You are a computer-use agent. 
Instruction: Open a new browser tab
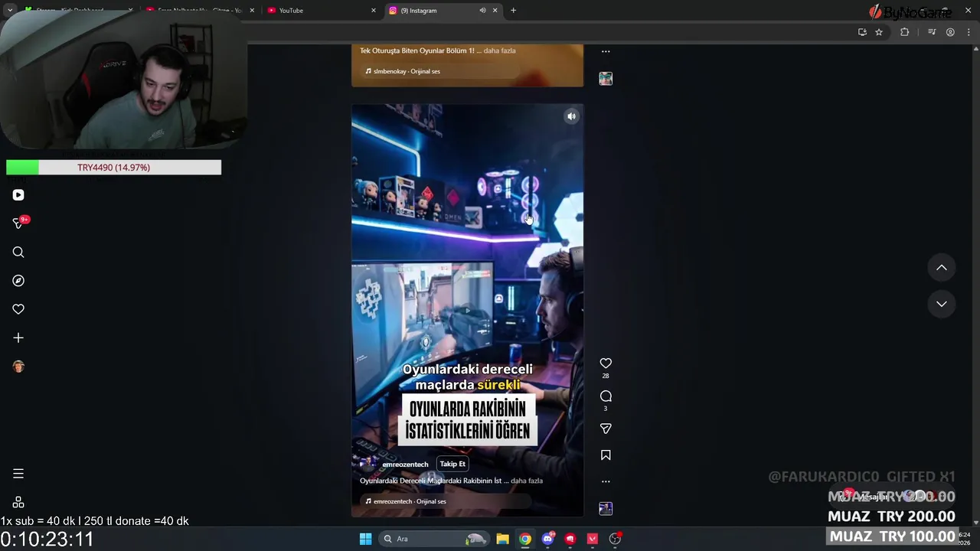513,11
